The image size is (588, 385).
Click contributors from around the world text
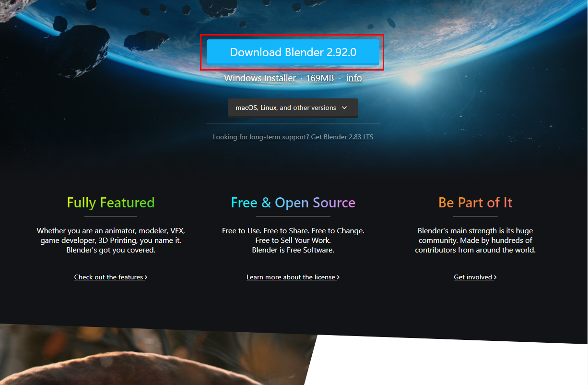[475, 250]
